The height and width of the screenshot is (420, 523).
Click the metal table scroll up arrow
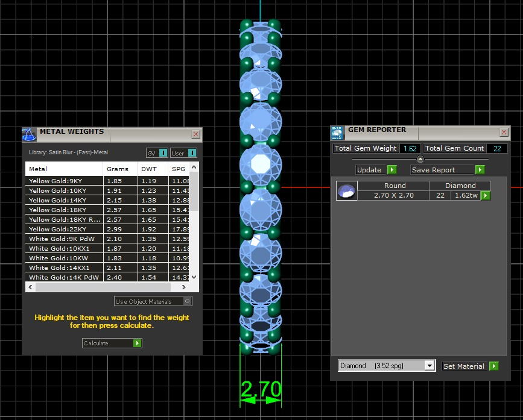point(194,167)
